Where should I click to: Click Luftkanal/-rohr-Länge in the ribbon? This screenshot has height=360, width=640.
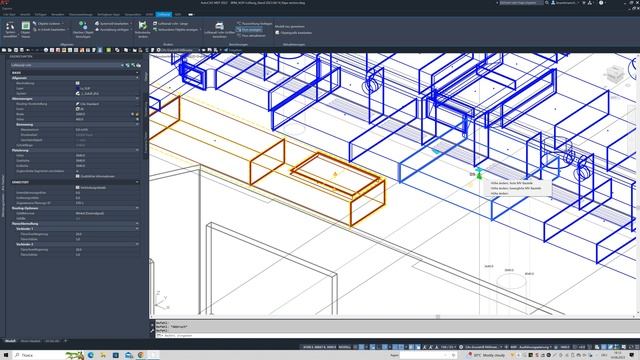(x=171, y=24)
